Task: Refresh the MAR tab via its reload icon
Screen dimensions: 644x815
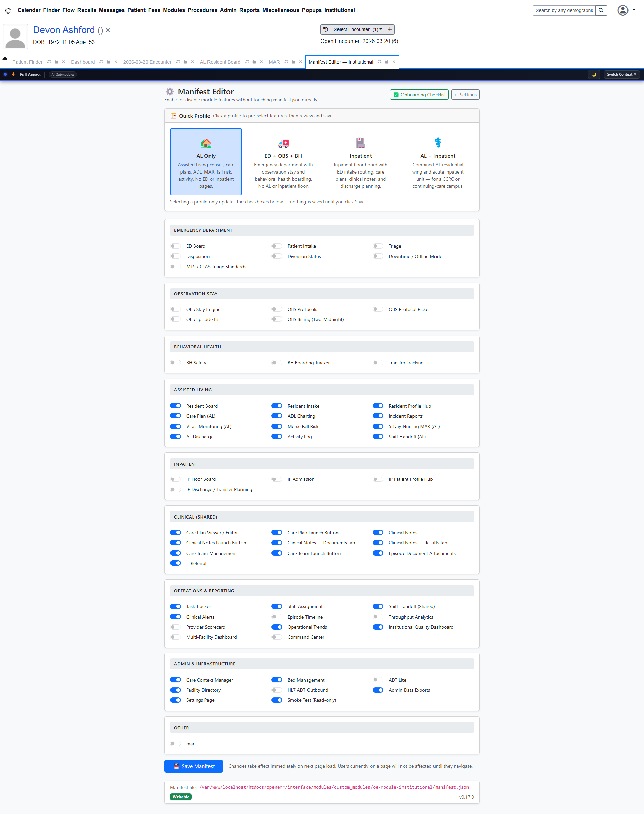Action: pos(286,62)
